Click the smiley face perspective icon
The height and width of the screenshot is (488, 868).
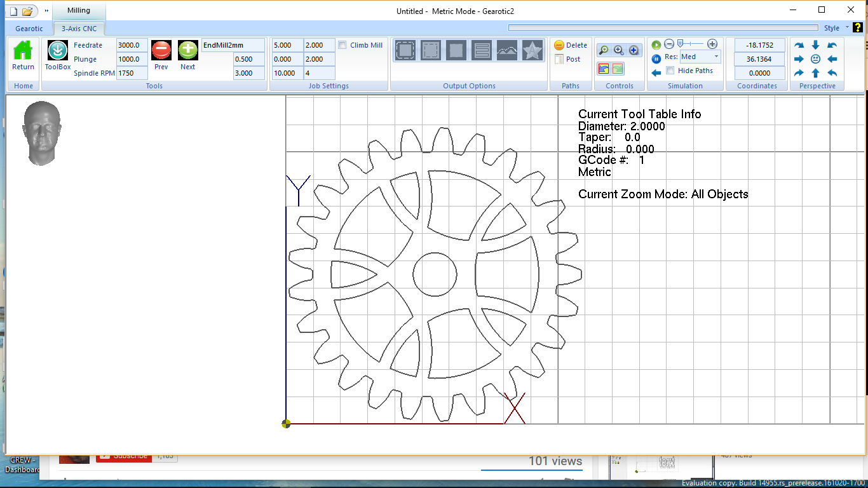[x=816, y=59]
